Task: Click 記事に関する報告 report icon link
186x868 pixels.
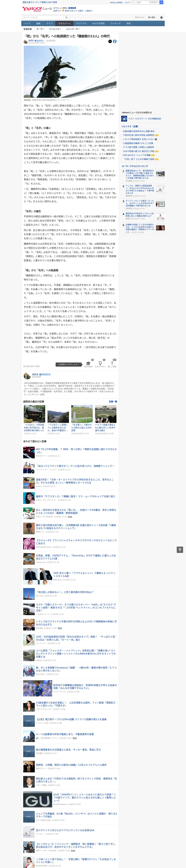Action: (31, 366)
